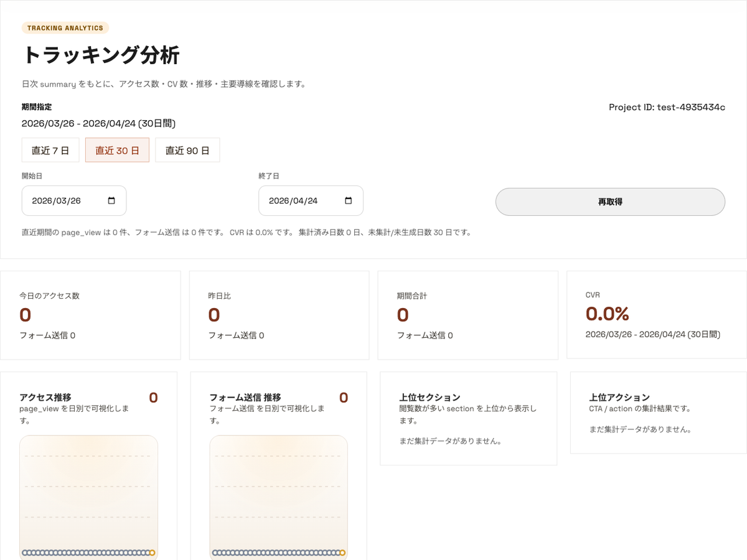Click the トラッキング分析 page heading
This screenshot has width=747, height=560.
tap(101, 55)
